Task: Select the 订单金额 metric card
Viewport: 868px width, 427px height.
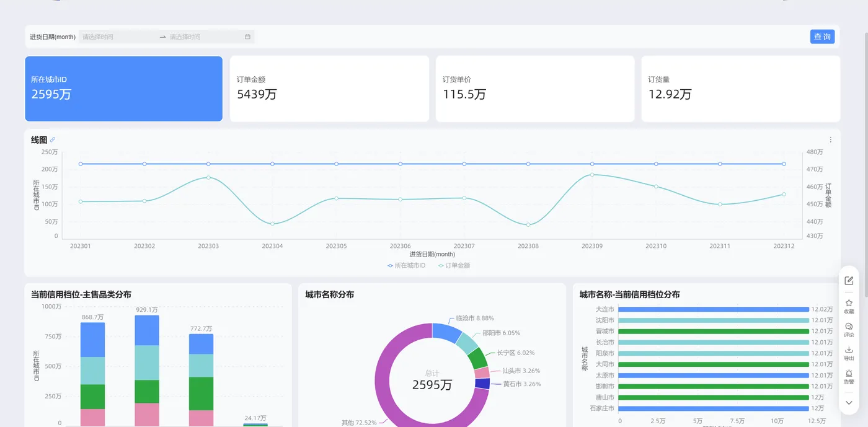Action: pyautogui.click(x=330, y=89)
